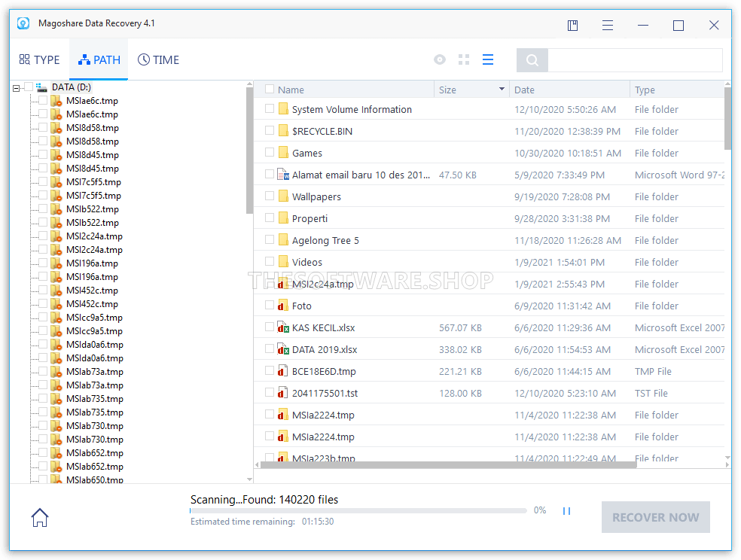Click the search magnifier button

coord(532,60)
